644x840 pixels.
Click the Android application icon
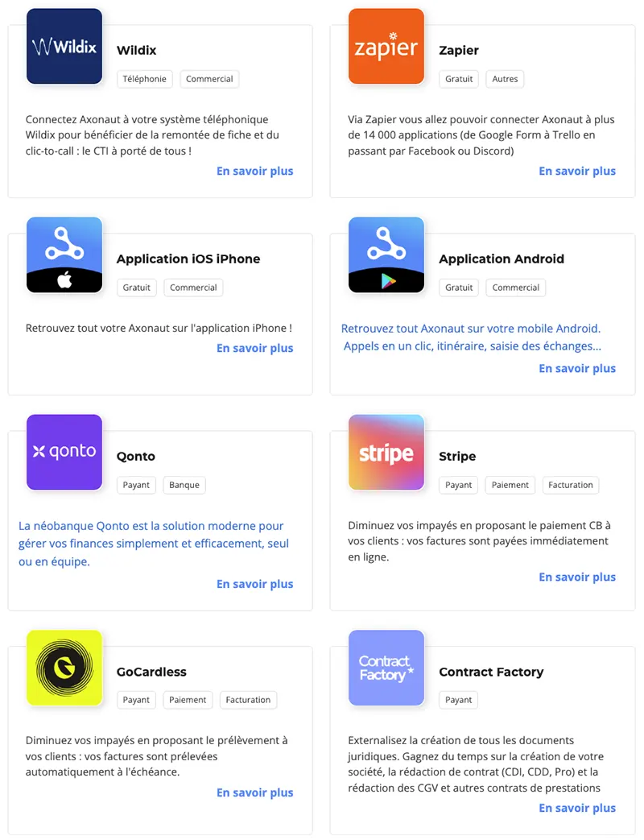click(x=386, y=254)
